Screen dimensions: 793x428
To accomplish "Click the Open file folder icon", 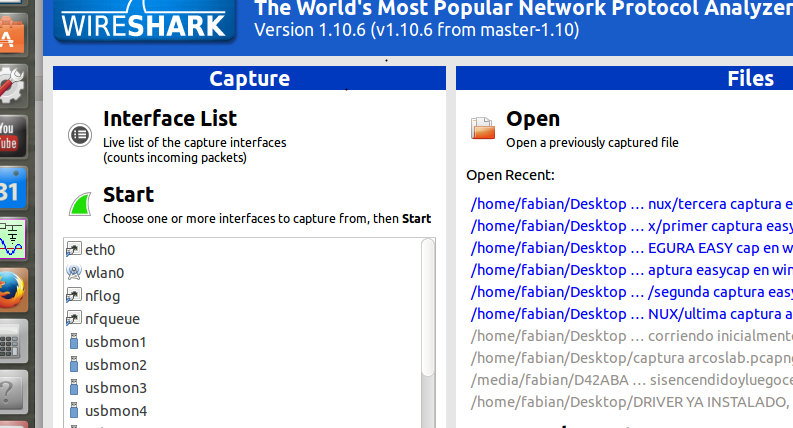I will (x=482, y=128).
